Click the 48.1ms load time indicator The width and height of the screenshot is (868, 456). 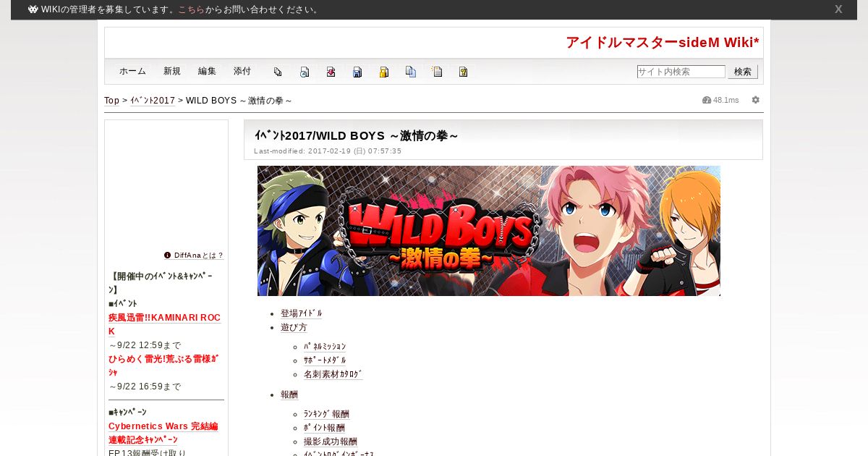720,100
